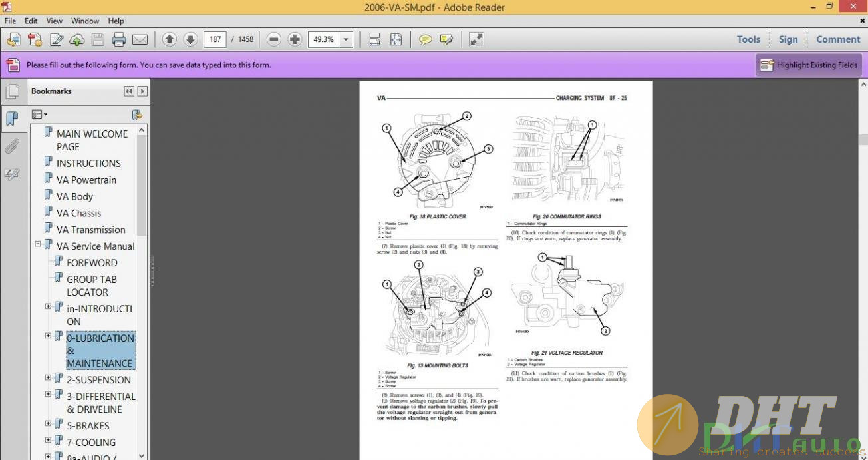Click the edit/sign document toolbar icon
Screen dimensions: 868x460
(x=56, y=39)
